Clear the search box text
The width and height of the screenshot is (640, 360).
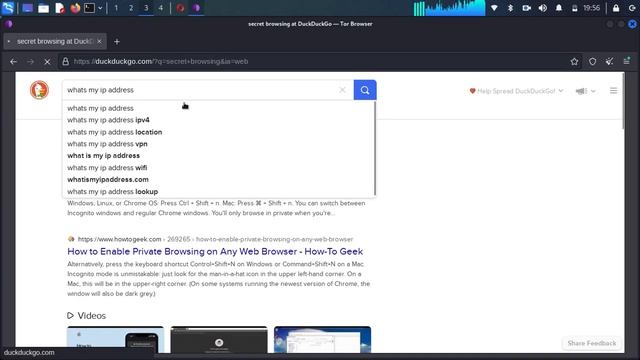[x=342, y=90]
